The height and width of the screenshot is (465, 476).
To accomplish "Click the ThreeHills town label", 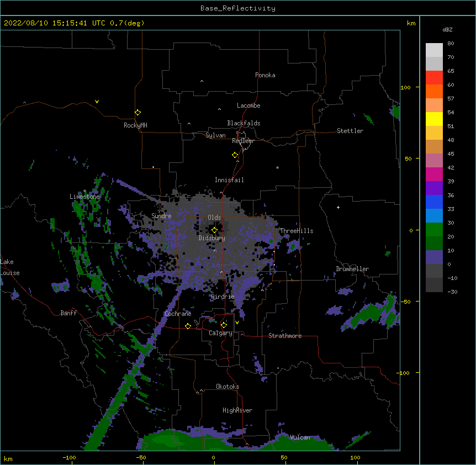I will pyautogui.click(x=297, y=231).
